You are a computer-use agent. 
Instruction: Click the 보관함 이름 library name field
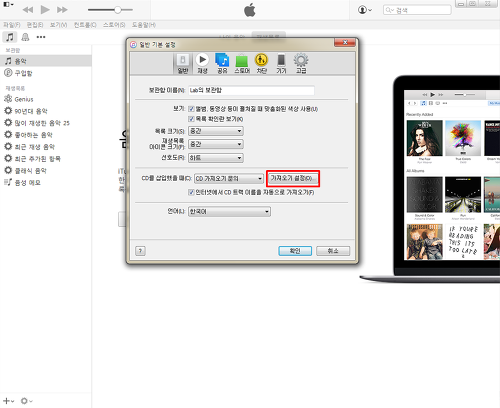pos(251,90)
